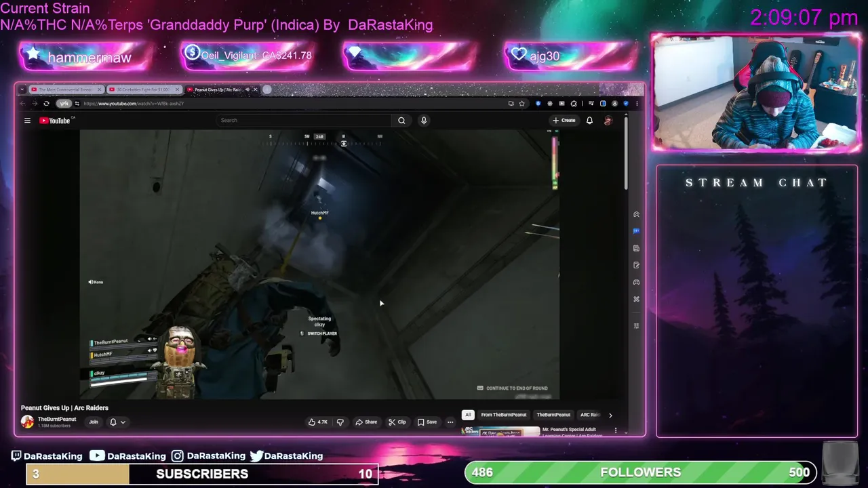Focus the YouTube Search field
Screen dimensions: 868x488
(x=304, y=121)
